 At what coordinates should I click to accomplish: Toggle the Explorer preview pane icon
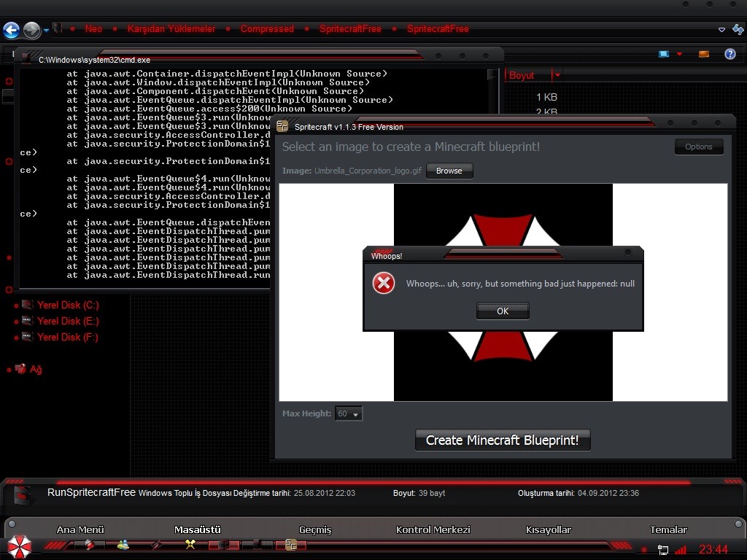(704, 54)
